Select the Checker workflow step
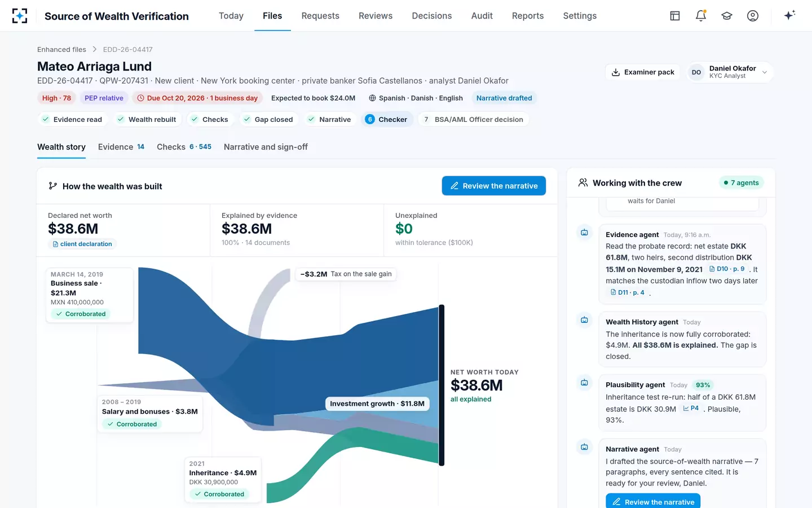 coord(387,120)
